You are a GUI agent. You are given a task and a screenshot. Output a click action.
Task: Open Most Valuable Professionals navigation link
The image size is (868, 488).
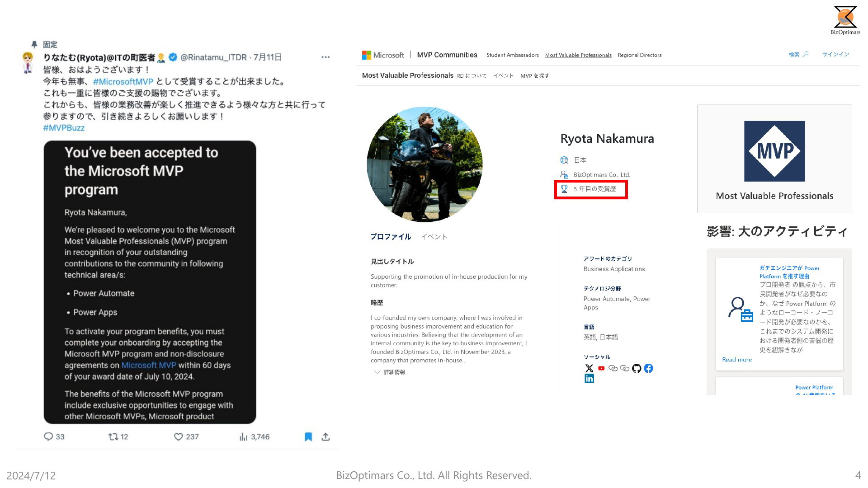coord(578,55)
